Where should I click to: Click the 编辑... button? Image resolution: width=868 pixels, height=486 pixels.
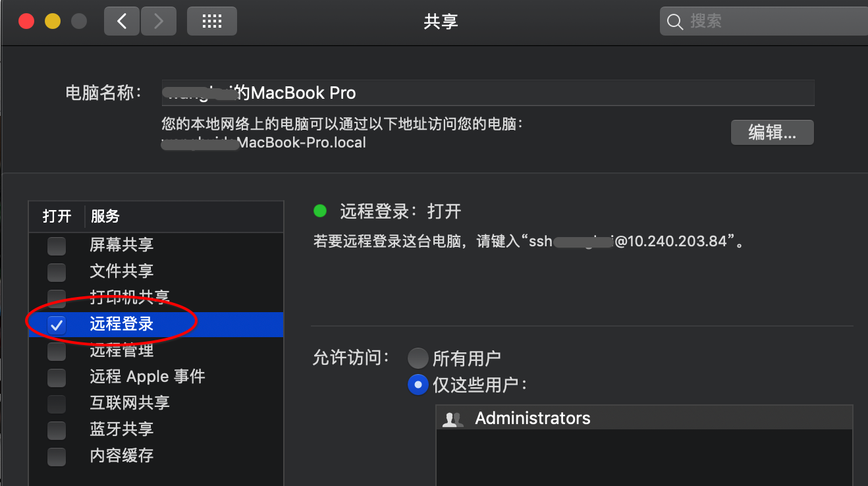pos(773,132)
